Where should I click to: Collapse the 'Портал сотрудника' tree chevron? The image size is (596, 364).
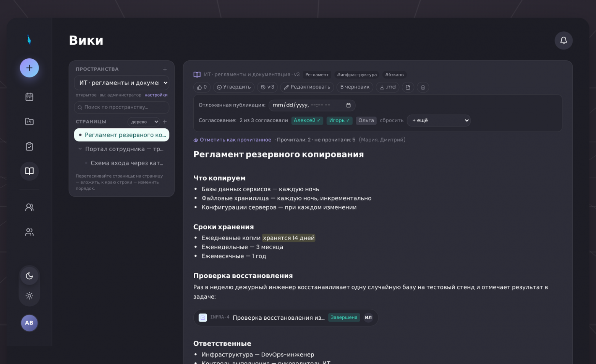coord(80,149)
